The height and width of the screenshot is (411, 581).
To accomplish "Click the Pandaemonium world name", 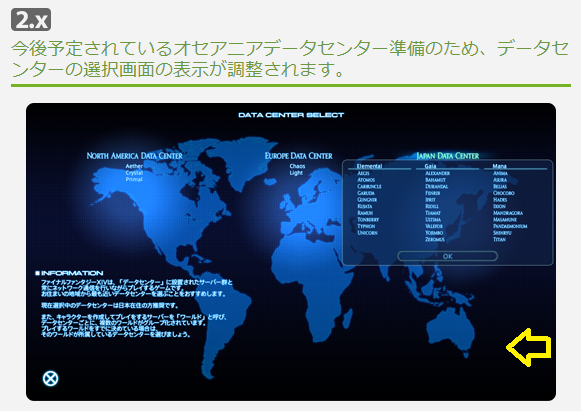I will (510, 226).
